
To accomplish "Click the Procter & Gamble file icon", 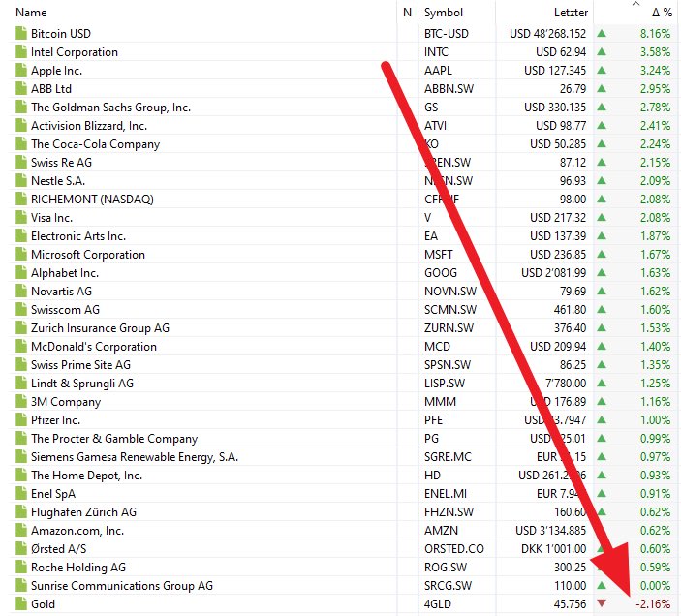I will (x=21, y=438).
